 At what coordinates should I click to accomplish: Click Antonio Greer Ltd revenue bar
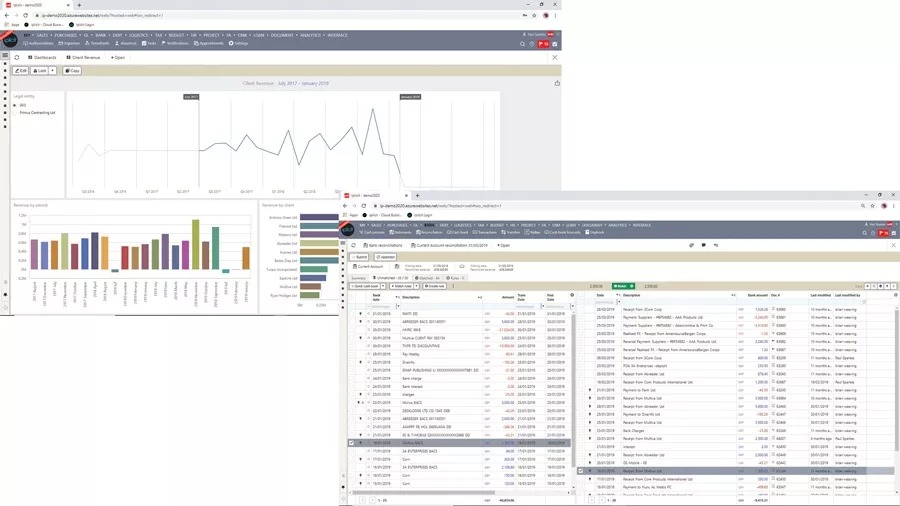319,217
